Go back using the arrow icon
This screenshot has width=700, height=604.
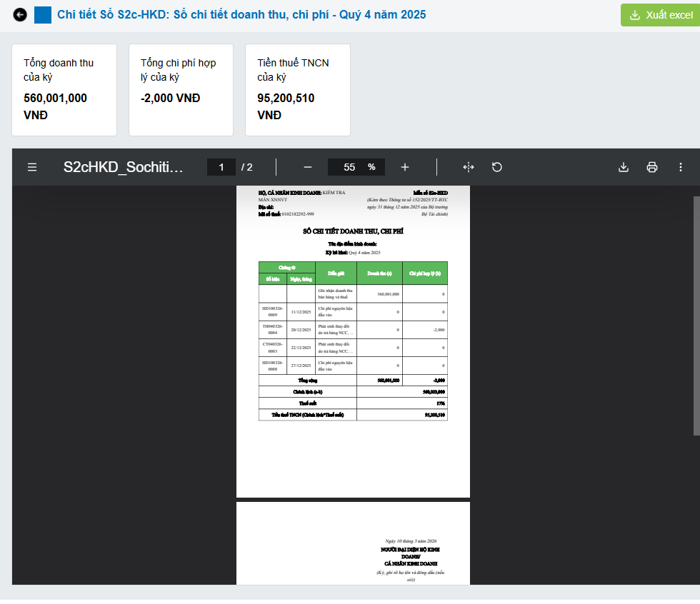point(20,15)
